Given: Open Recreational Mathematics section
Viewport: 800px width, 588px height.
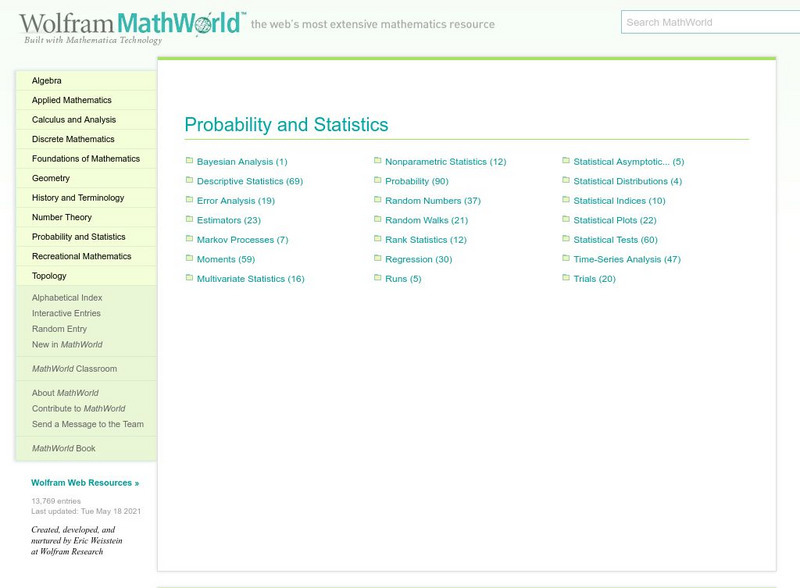Looking at the screenshot, I should 86,256.
